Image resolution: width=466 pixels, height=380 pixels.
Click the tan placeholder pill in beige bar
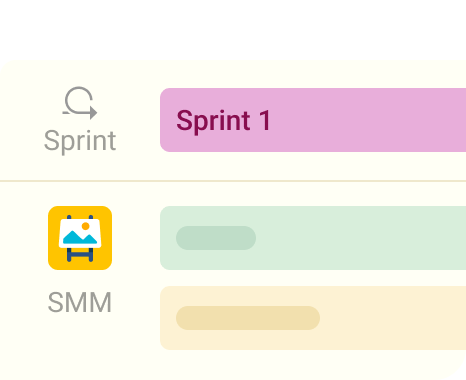(x=248, y=318)
